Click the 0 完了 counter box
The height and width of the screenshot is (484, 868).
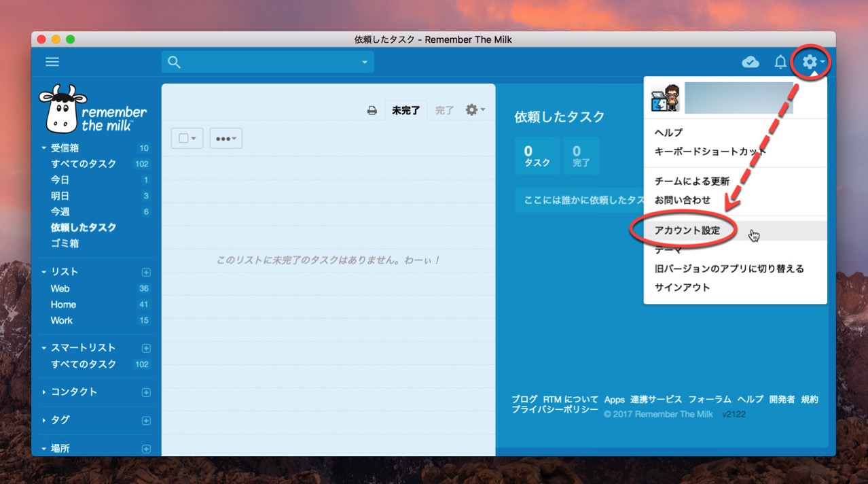coord(581,156)
